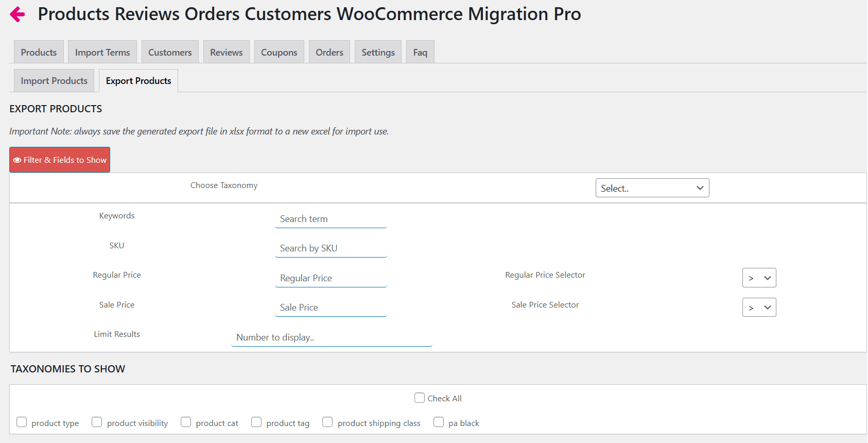Image resolution: width=868 pixels, height=443 pixels.
Task: Click the TAXONOMIES TO SHOW heading
Action: pyautogui.click(x=68, y=369)
